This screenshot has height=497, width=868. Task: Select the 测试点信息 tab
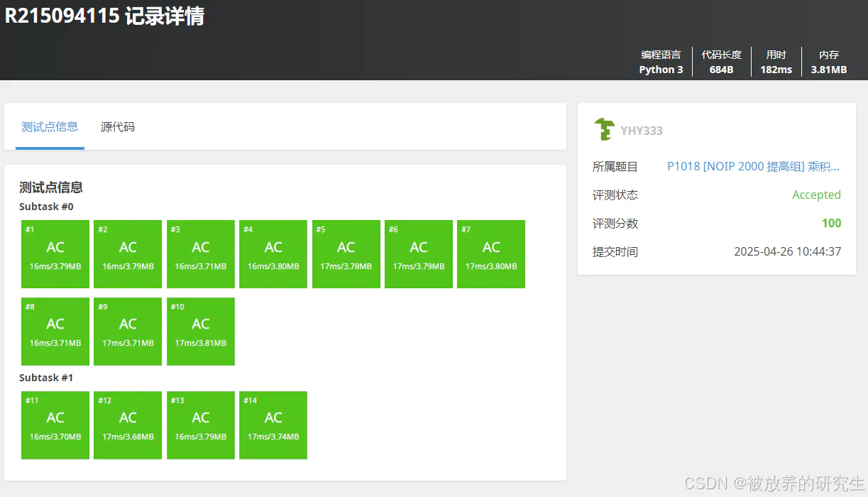[x=50, y=127]
